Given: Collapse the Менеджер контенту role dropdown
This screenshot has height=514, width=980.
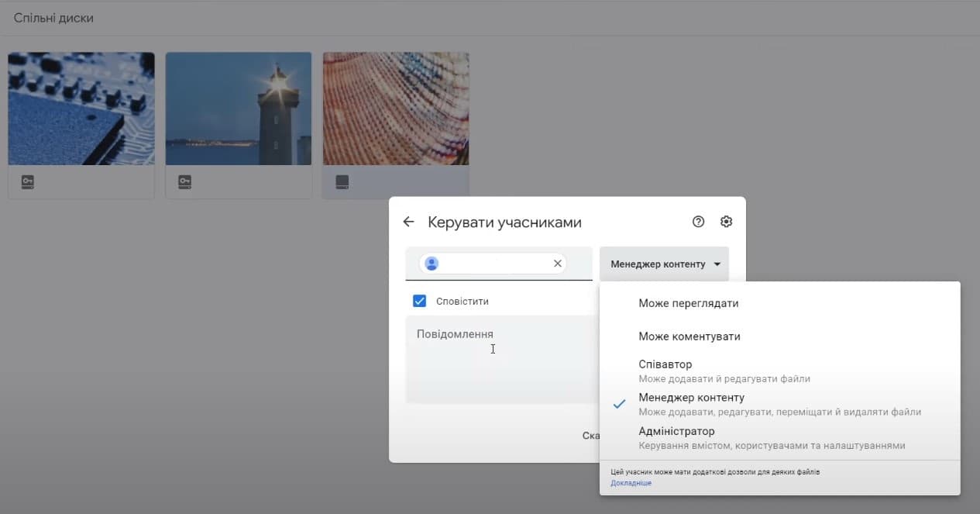Looking at the screenshot, I should [x=665, y=264].
